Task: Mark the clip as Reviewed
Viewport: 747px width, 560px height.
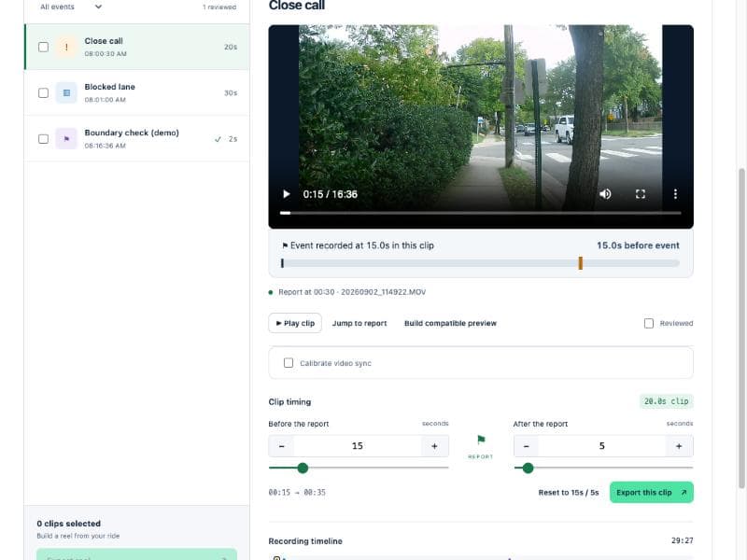Action: (649, 323)
